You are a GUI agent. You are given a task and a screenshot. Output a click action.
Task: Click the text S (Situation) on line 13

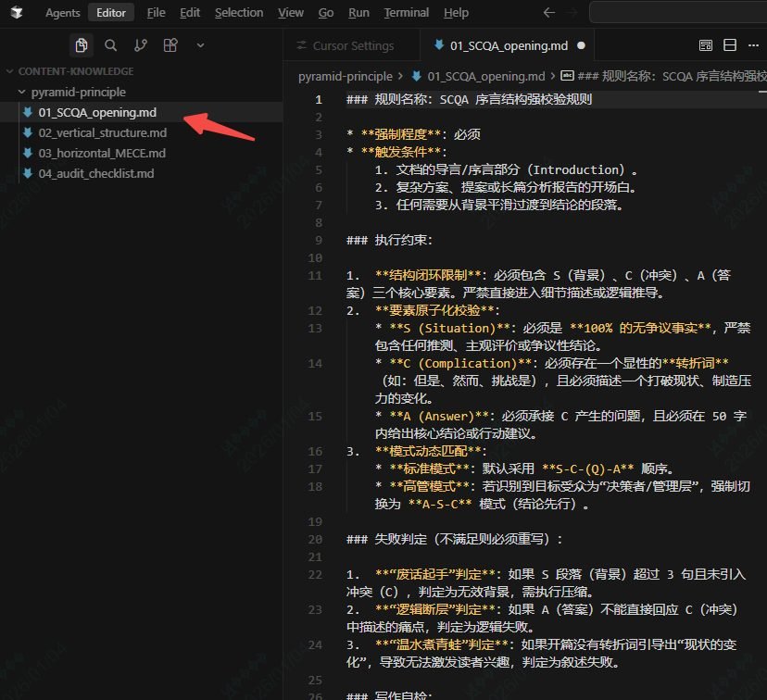(x=450, y=329)
